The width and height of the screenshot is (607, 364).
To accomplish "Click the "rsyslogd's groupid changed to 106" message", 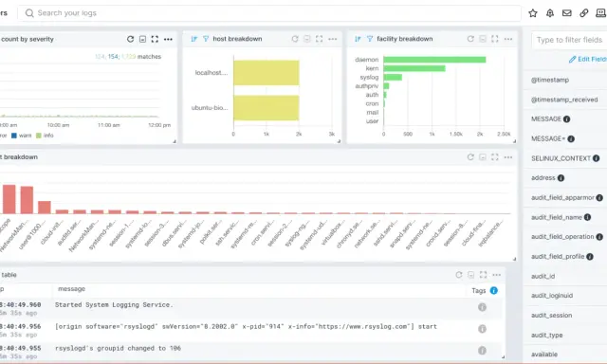I will click(x=118, y=348).
